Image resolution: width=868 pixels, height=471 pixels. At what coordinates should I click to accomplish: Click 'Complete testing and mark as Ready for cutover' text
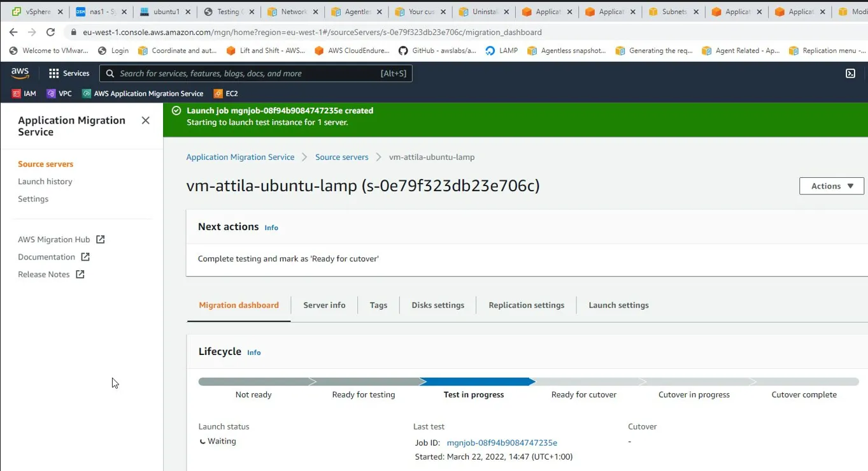pyautogui.click(x=288, y=259)
